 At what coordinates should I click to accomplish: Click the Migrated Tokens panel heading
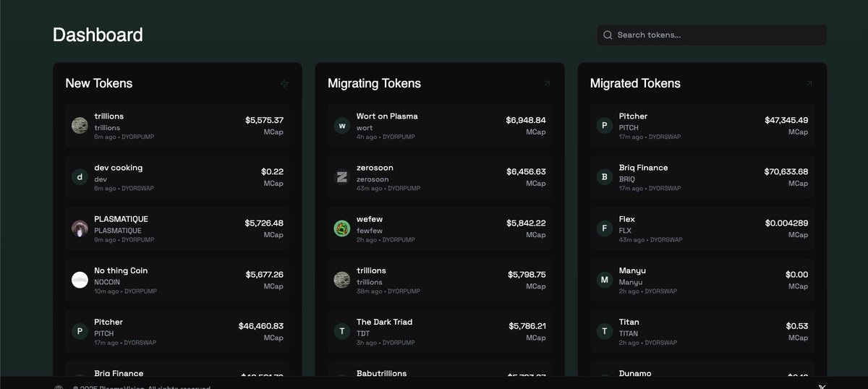pos(635,83)
